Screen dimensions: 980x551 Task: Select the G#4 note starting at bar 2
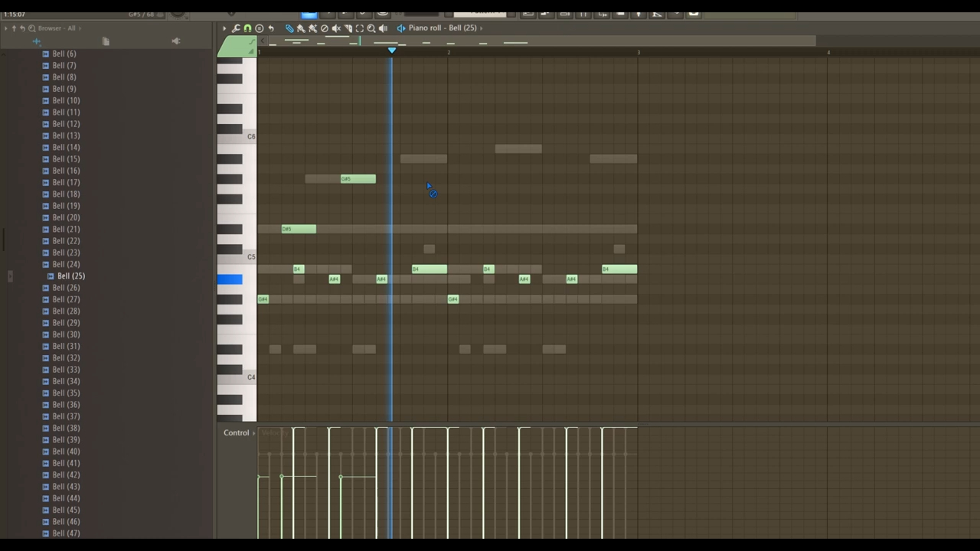point(453,299)
